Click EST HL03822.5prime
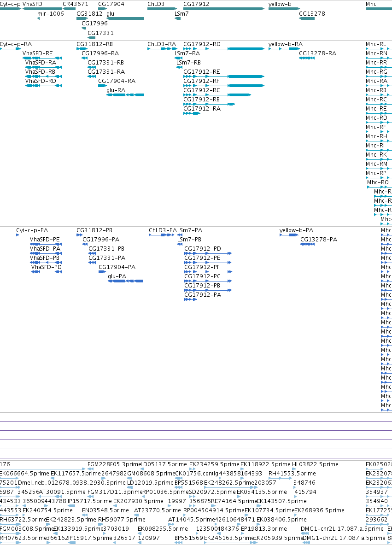Image resolution: width=392 pixels, height=545 pixels. 315,464
